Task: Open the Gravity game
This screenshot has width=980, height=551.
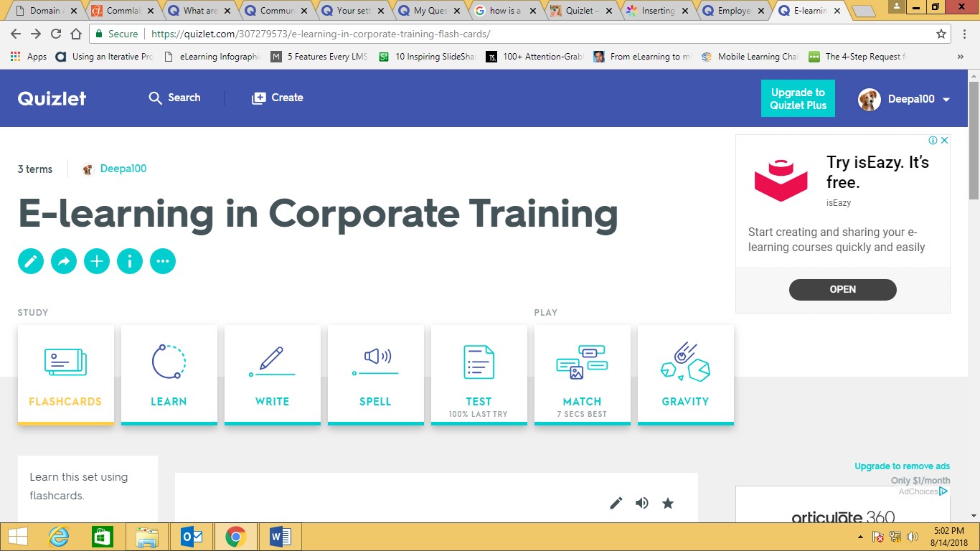Action: coord(685,373)
